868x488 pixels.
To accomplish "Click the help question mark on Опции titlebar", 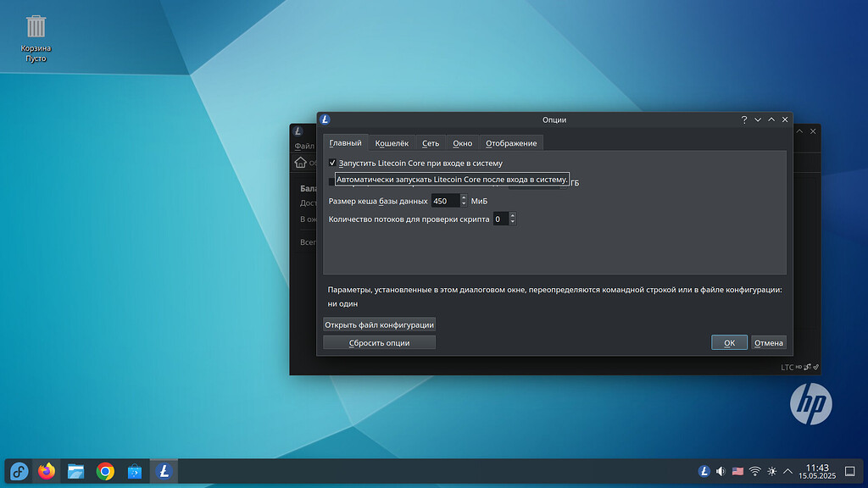I will [744, 119].
